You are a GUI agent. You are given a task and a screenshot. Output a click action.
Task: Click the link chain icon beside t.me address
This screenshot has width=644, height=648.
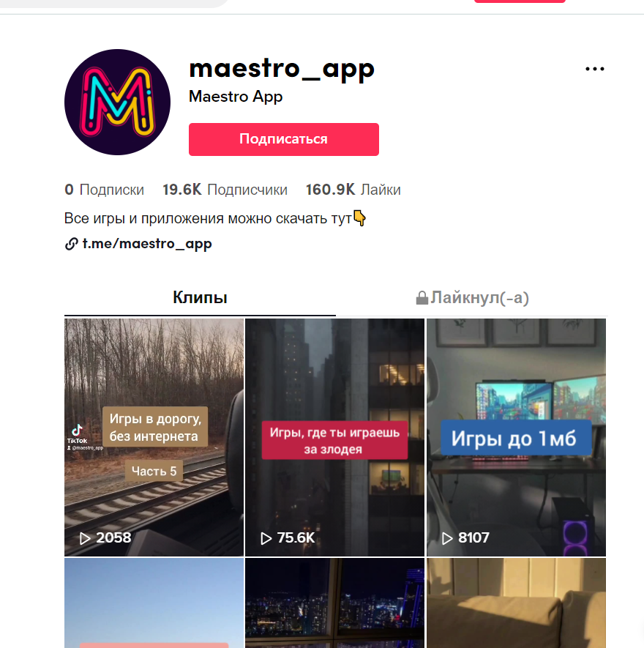(72, 244)
